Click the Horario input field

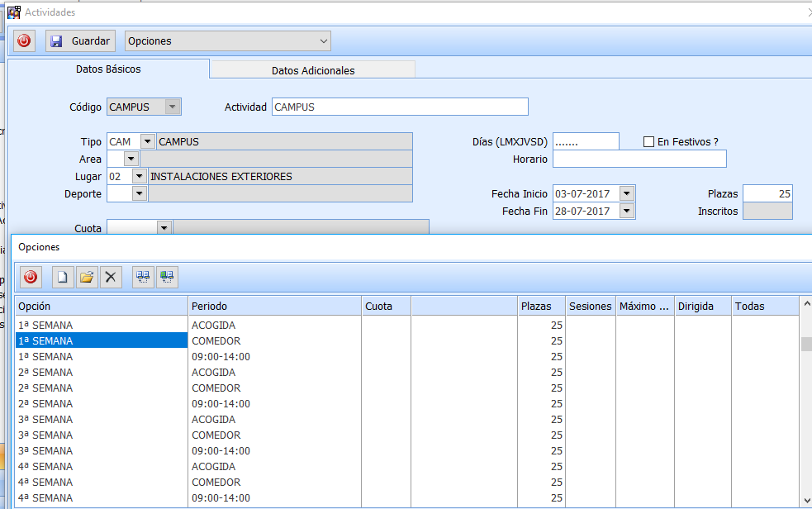(x=639, y=159)
